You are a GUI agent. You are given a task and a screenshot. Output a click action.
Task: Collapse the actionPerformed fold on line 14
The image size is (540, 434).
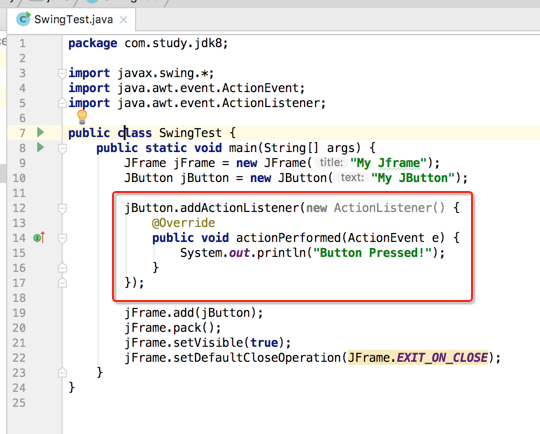click(x=62, y=238)
